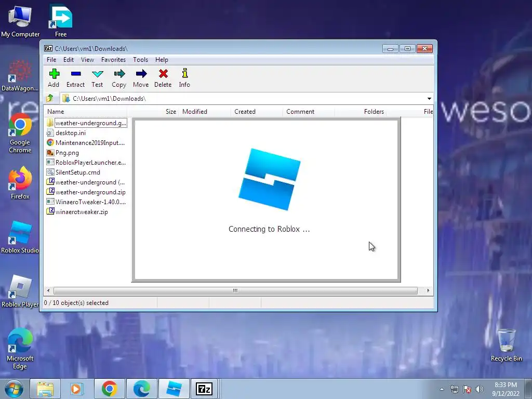This screenshot has width=532, height=399.
Task: Open the DataWagon desktop shortcut
Action: point(20,76)
